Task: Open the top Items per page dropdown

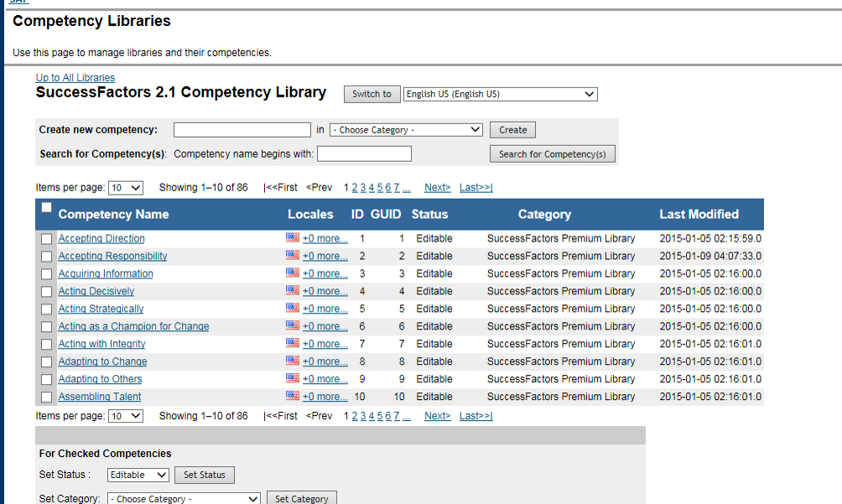Action: 126,188
